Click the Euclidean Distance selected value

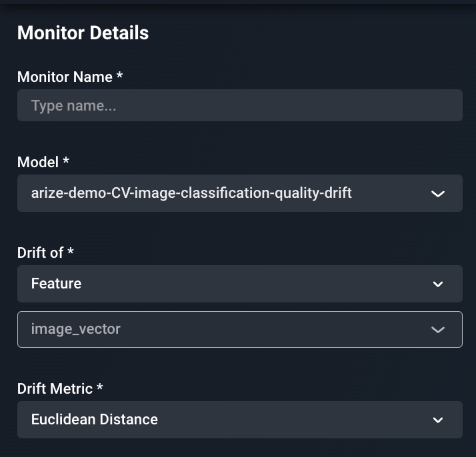click(95, 420)
